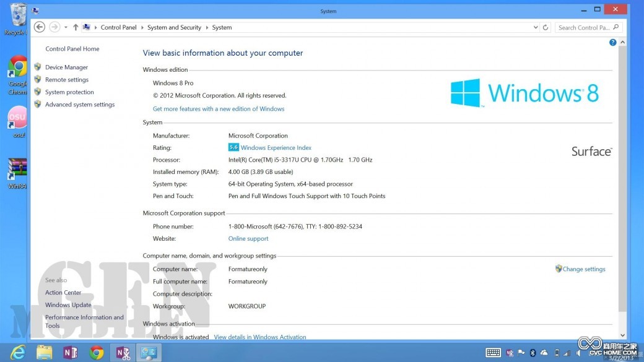The width and height of the screenshot is (644, 362).
Task: Click the System window title bar icon
Action: (36, 11)
